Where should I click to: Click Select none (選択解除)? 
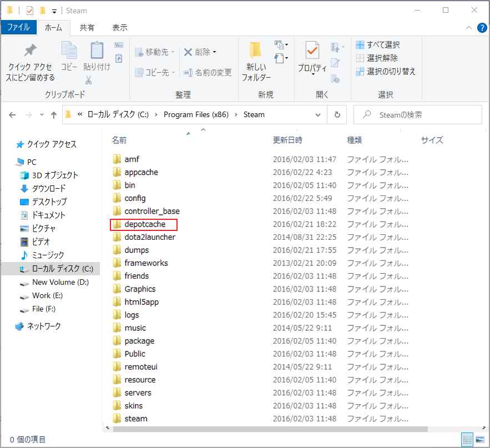[x=377, y=58]
